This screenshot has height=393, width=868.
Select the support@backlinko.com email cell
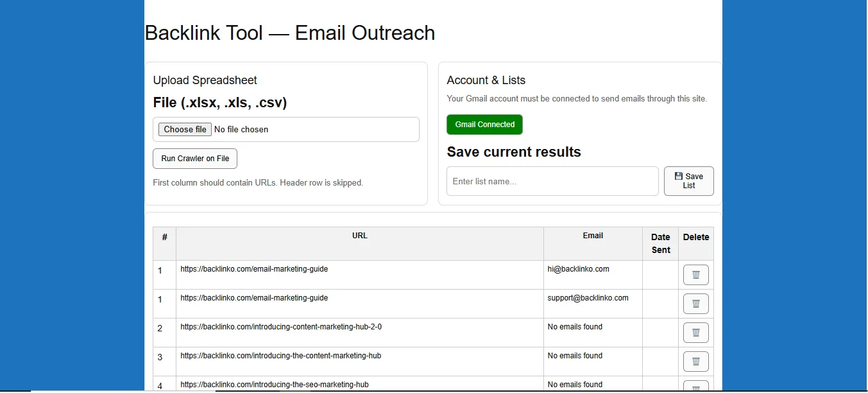(x=588, y=298)
